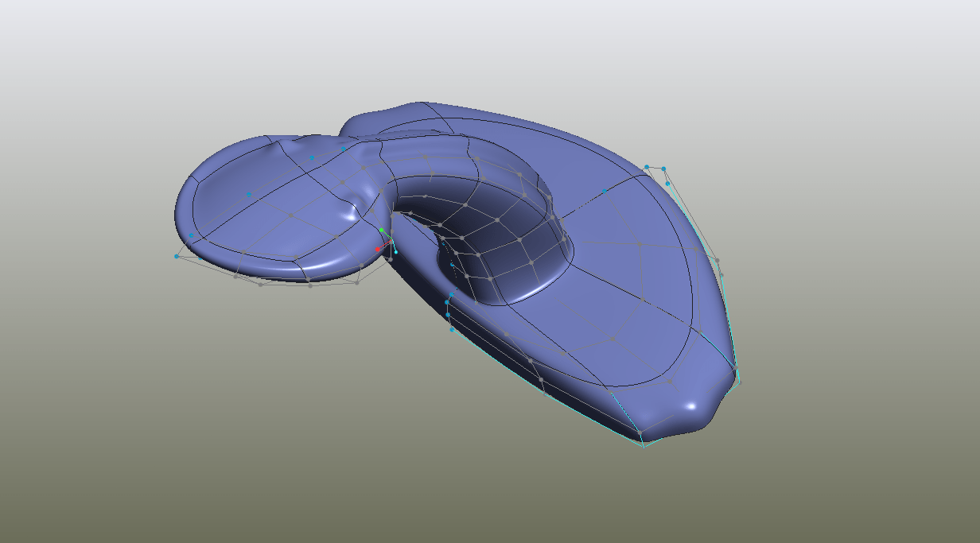Select the leftmost blue control point
The height and width of the screenshot is (543, 980).
[177, 256]
